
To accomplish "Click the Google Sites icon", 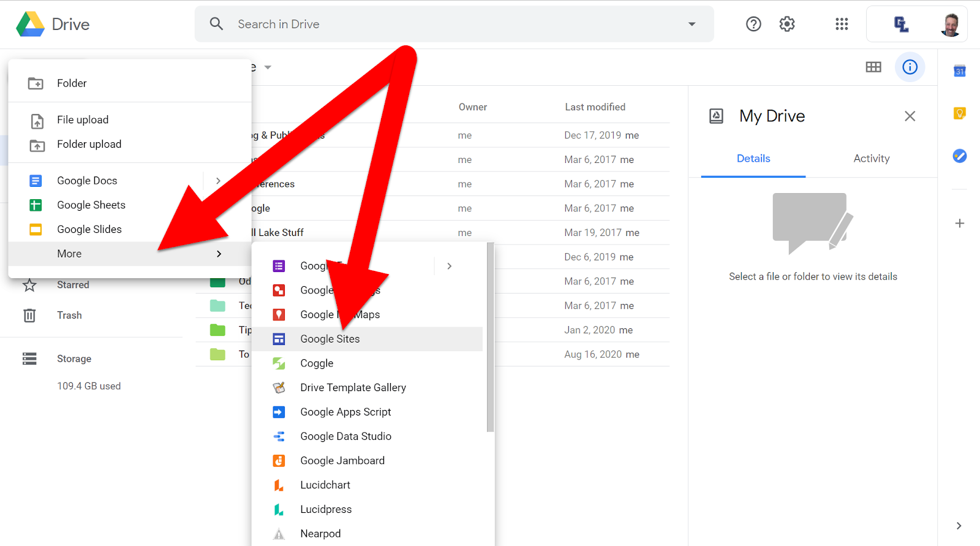I will (279, 339).
